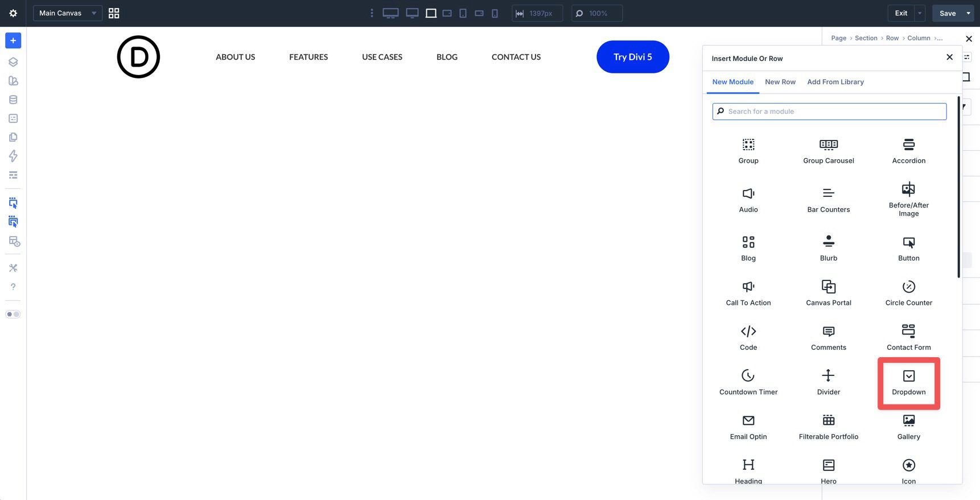Insert the Blurb module

tap(829, 249)
